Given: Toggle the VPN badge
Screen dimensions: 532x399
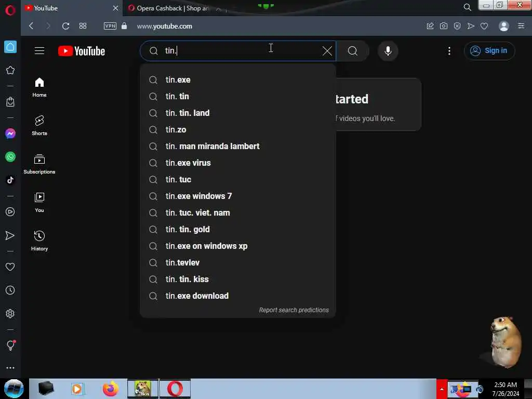Looking at the screenshot, I should tap(110, 26).
